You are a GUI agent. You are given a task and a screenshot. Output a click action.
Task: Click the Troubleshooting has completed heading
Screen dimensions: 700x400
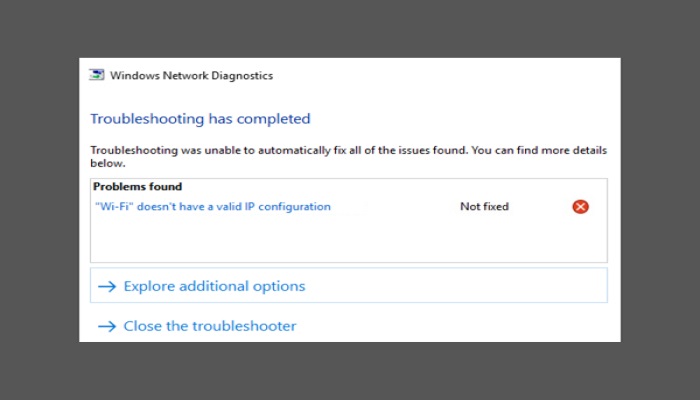(200, 119)
